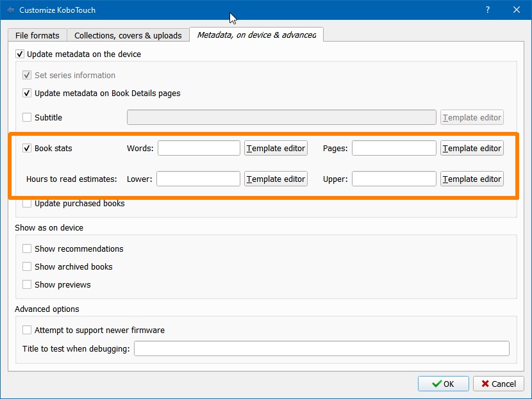
Task: Click the help question mark button
Action: coord(488,10)
